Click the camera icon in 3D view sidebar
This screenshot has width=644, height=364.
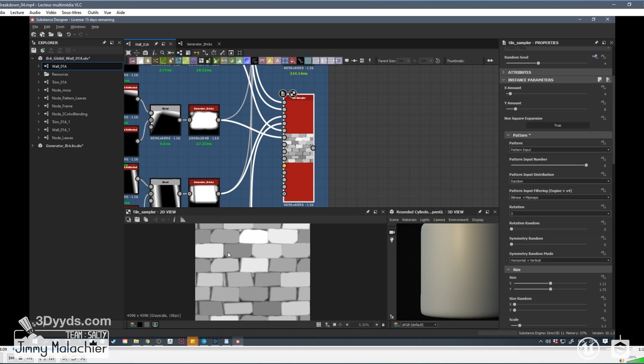(392, 232)
